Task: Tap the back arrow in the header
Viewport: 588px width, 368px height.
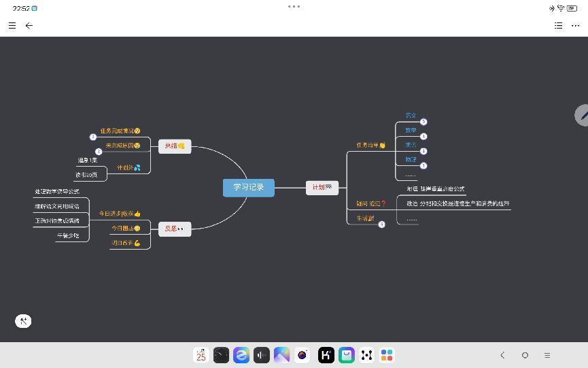Action: click(29, 25)
